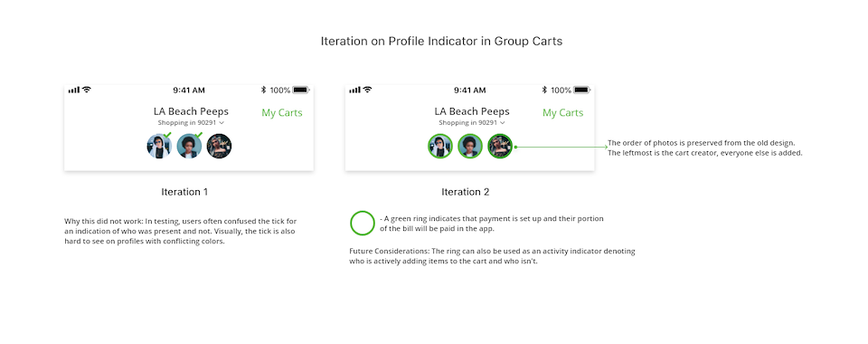Click the LA Beach Peeps title in Iteration 2

(472, 111)
